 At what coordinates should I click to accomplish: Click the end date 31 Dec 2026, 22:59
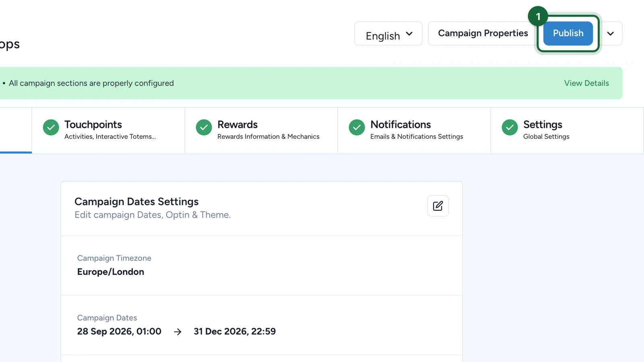coord(235,331)
